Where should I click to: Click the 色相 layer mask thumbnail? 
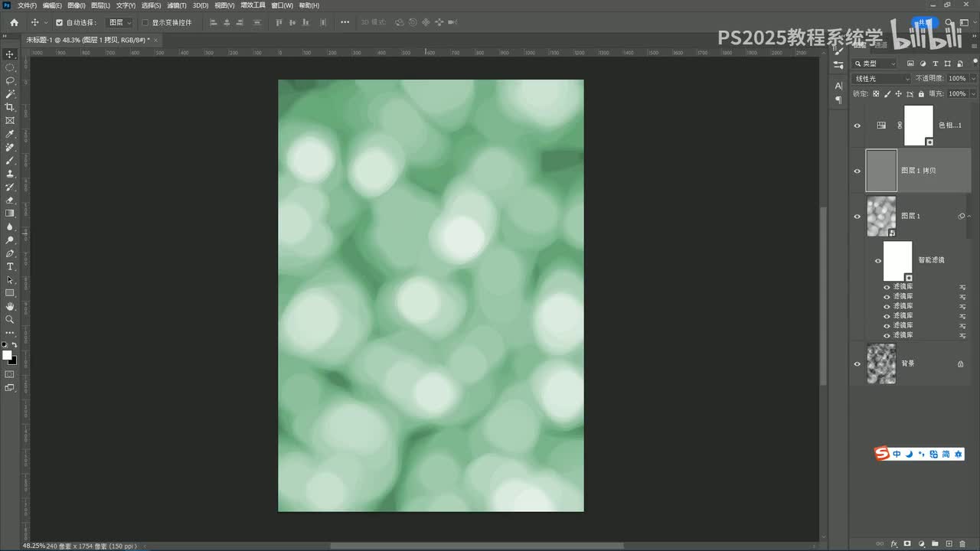tap(919, 126)
